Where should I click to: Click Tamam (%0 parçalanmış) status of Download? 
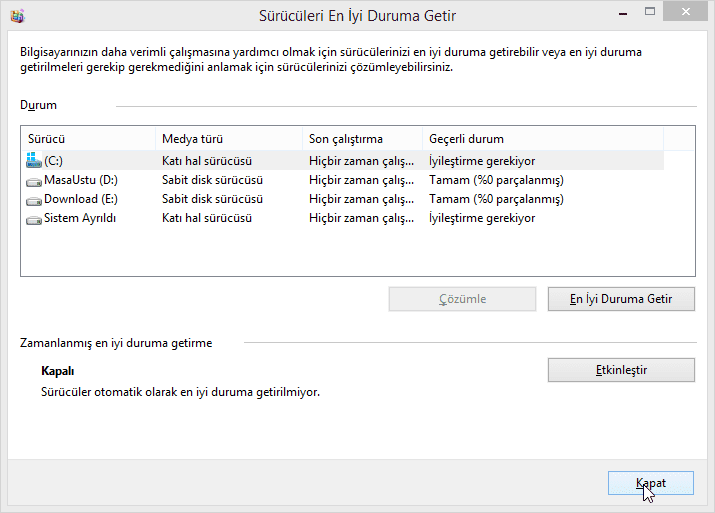(496, 199)
